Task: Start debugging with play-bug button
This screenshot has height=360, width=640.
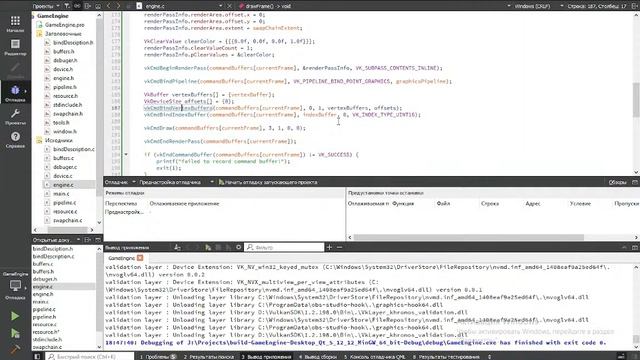Action: 15,333
